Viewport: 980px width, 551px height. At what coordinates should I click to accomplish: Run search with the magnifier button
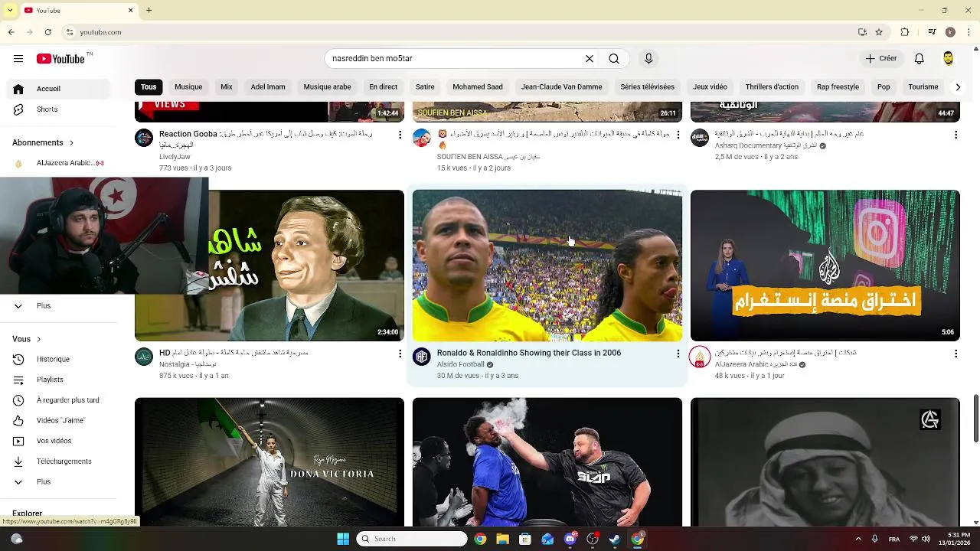[614, 58]
